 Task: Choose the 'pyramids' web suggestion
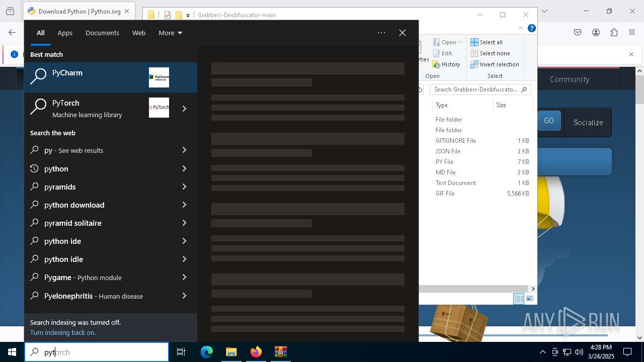pos(98,187)
